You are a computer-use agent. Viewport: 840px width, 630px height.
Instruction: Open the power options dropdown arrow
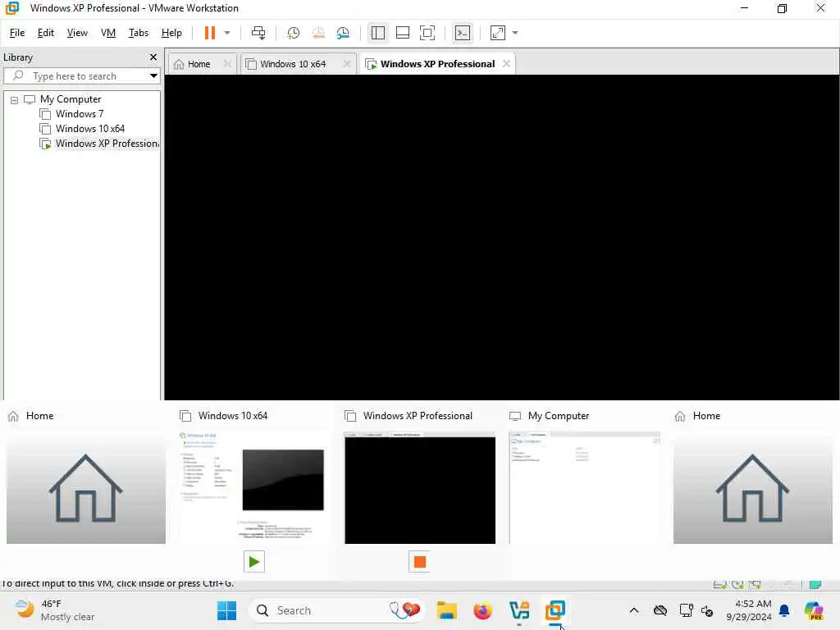227,33
